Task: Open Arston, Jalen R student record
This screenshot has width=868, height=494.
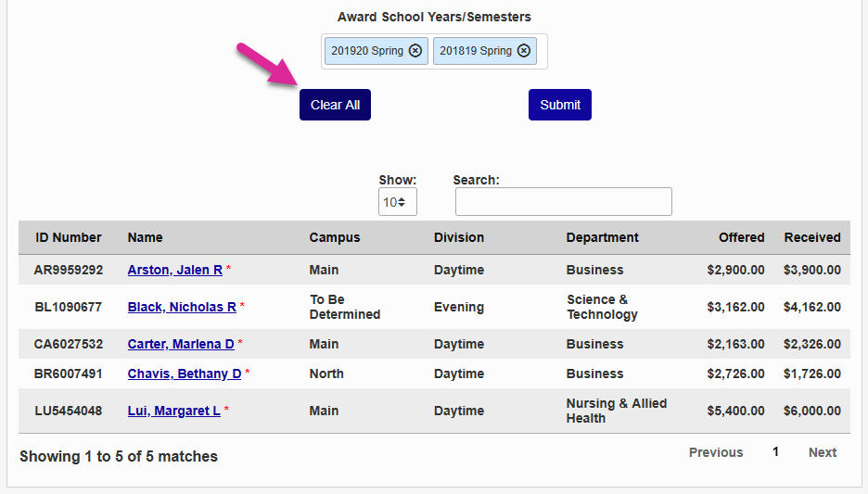Action: point(175,270)
